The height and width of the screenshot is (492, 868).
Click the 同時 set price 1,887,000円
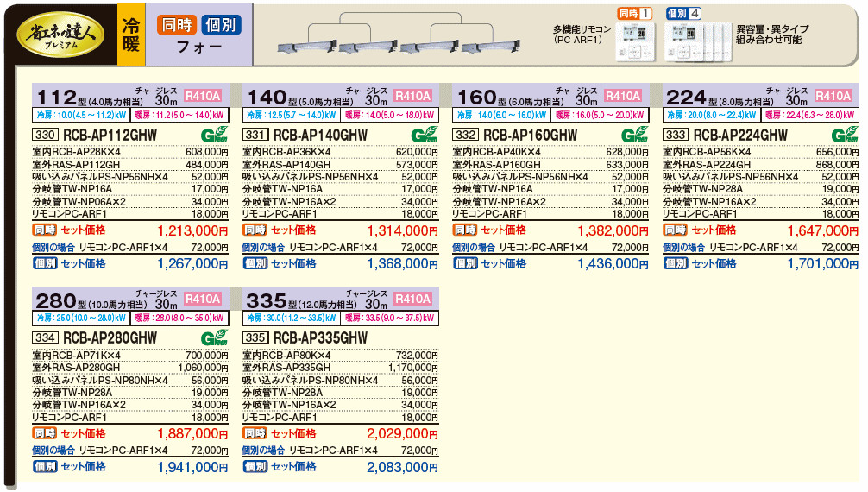pos(192,434)
